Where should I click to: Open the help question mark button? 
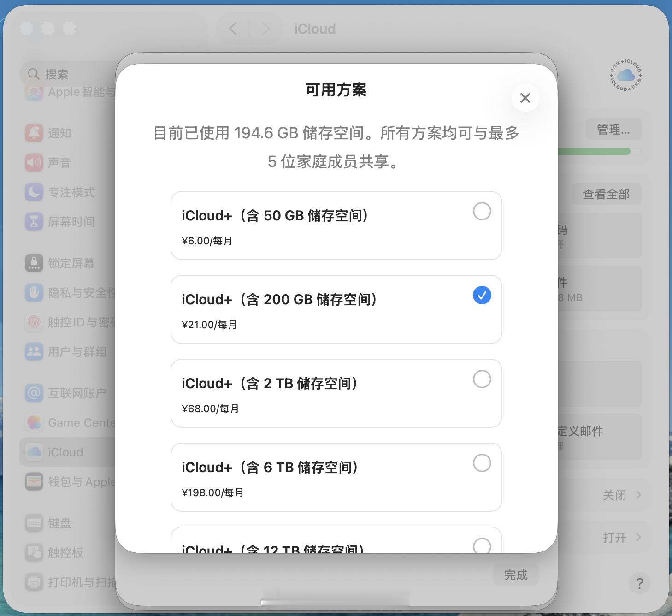click(639, 583)
